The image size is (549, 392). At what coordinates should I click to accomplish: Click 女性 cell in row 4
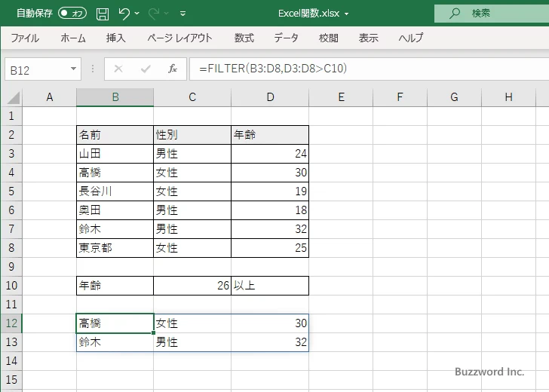click(x=192, y=173)
